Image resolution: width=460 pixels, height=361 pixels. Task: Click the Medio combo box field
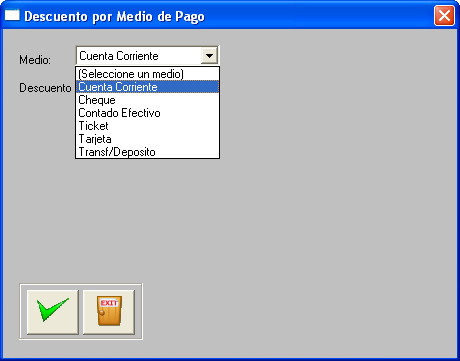point(147,56)
